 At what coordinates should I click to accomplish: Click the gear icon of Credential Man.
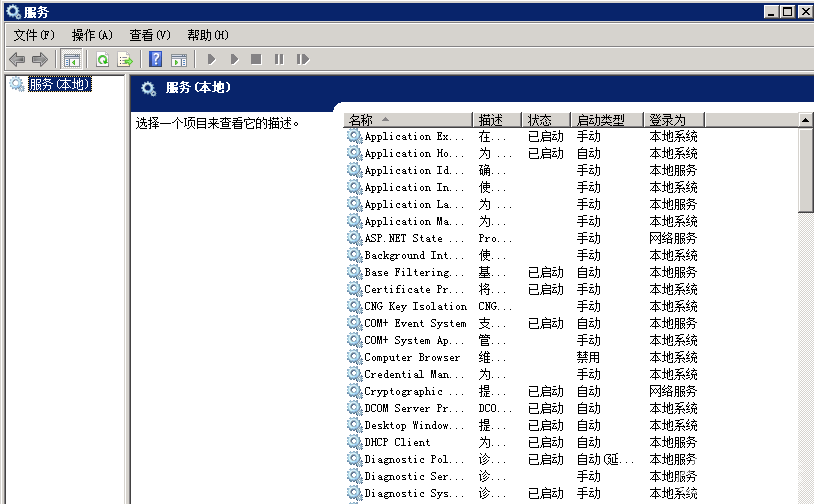(355, 374)
